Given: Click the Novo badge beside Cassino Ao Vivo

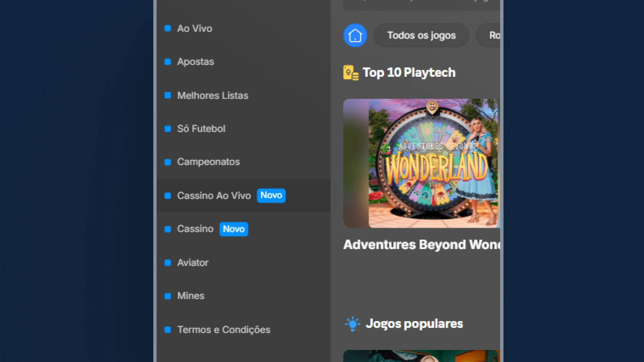Looking at the screenshot, I should (x=271, y=195).
